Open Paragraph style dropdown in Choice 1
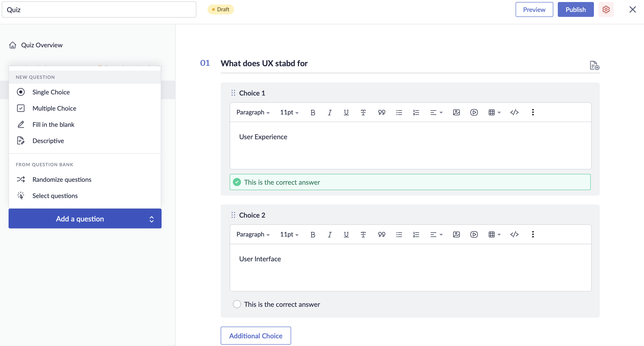The image size is (644, 346). (x=253, y=112)
